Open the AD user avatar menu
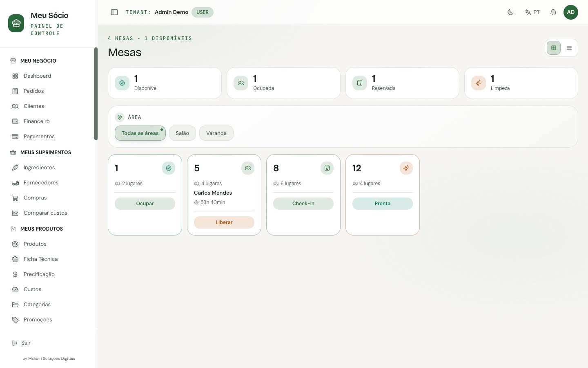 point(571,12)
